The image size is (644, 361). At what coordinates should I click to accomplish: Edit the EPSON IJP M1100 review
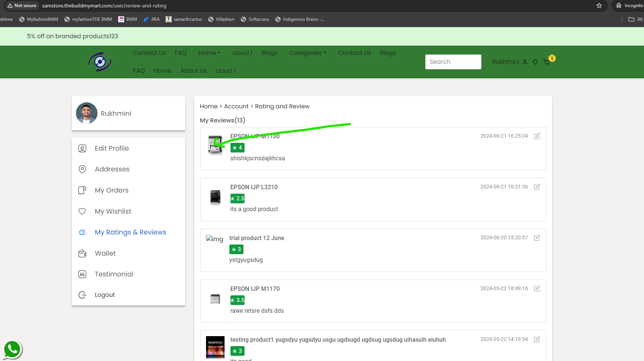point(537,136)
